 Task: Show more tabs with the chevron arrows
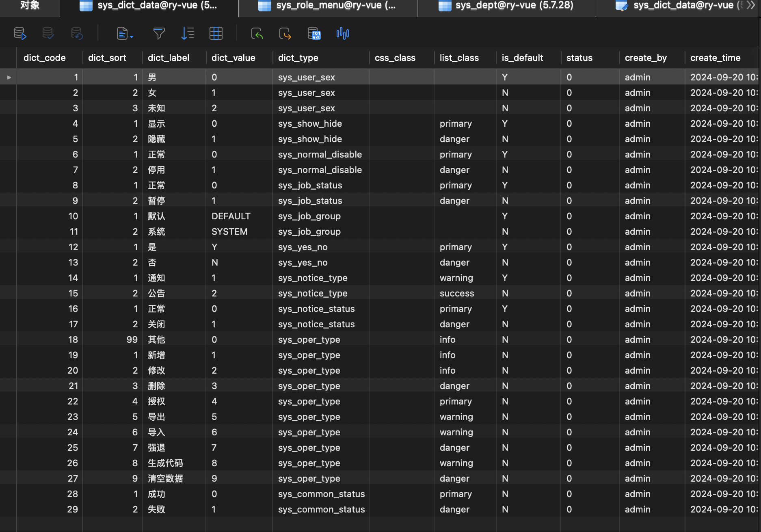(751, 5)
